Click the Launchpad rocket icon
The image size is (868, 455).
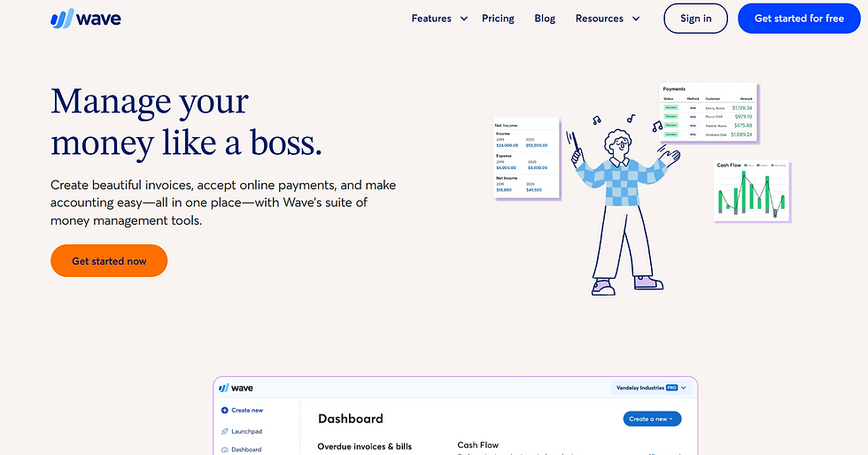point(225,431)
